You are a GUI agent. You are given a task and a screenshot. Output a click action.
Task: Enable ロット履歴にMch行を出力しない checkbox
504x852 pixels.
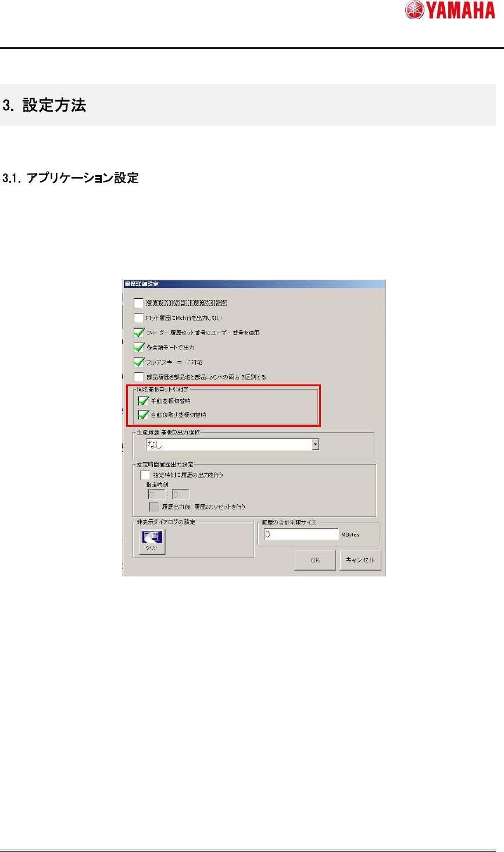(x=138, y=318)
